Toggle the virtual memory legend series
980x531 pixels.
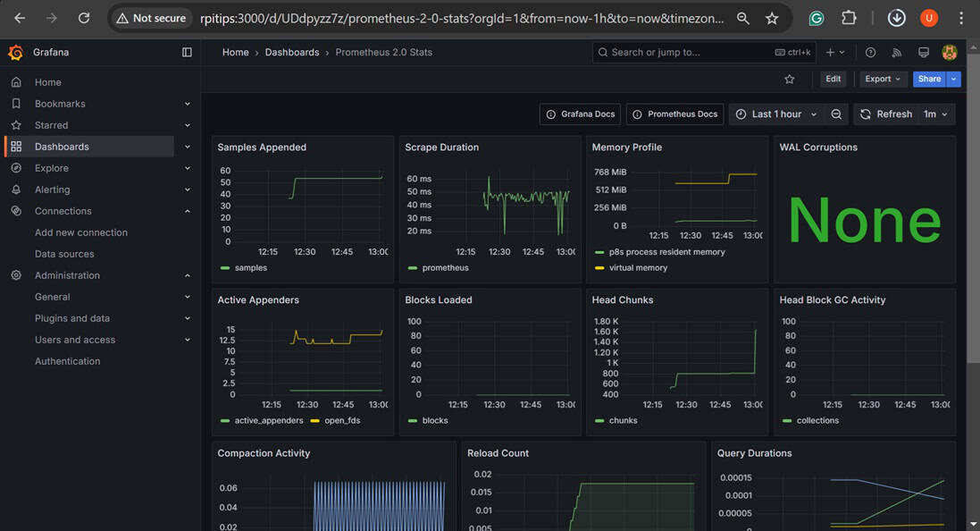(x=637, y=267)
